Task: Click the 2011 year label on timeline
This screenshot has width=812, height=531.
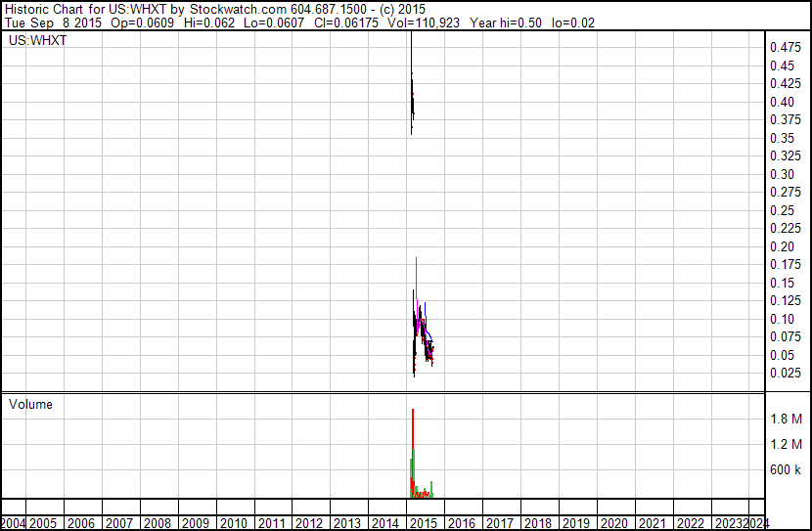Action: [272, 523]
